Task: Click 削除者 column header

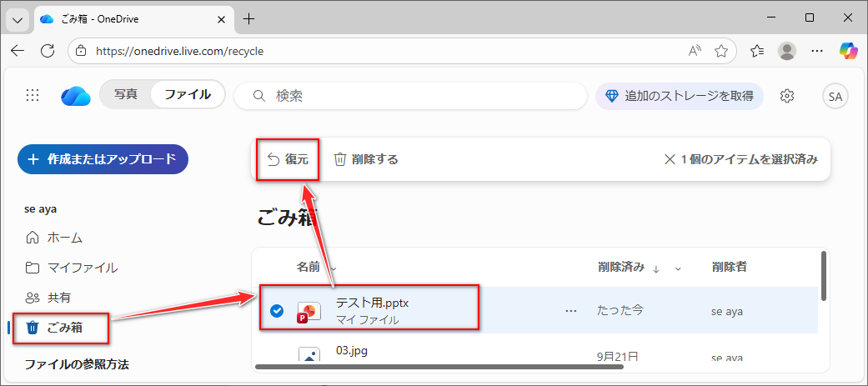Action: click(730, 268)
